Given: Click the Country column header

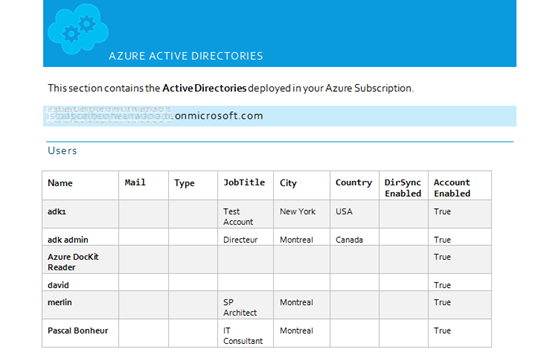Looking at the screenshot, I should click(354, 183).
